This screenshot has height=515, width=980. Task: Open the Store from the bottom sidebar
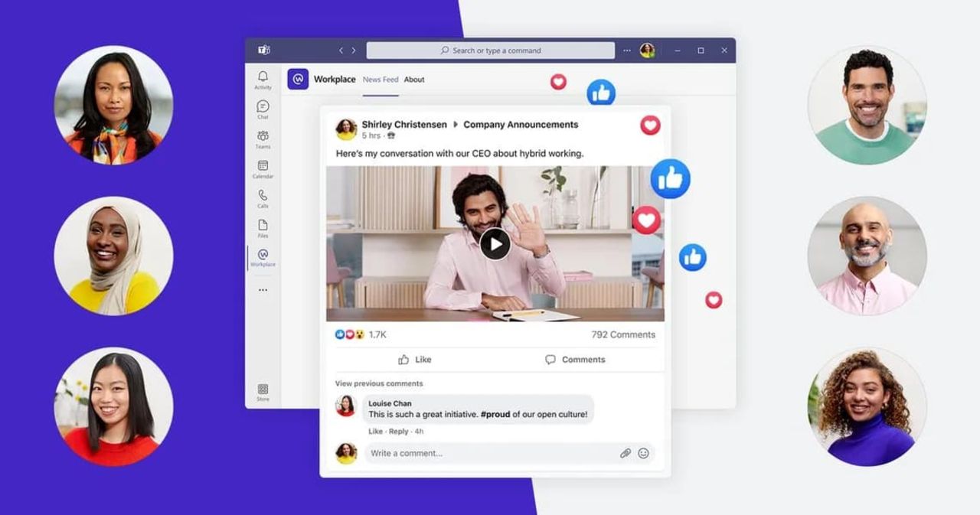coord(263,390)
